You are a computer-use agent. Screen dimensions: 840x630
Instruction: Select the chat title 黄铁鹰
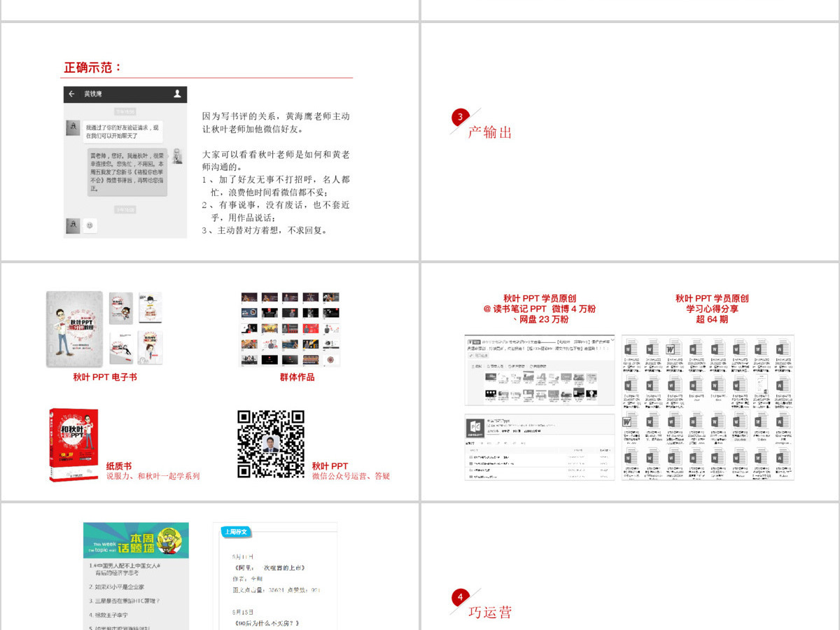click(93, 94)
